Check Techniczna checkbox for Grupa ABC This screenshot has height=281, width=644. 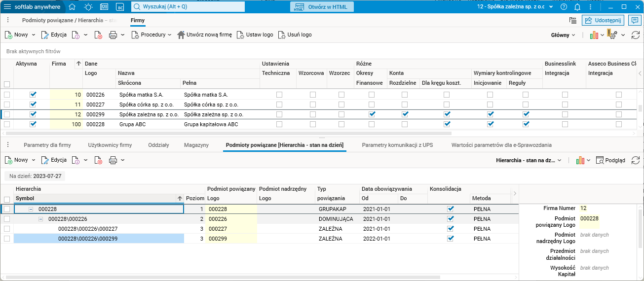coord(279,124)
